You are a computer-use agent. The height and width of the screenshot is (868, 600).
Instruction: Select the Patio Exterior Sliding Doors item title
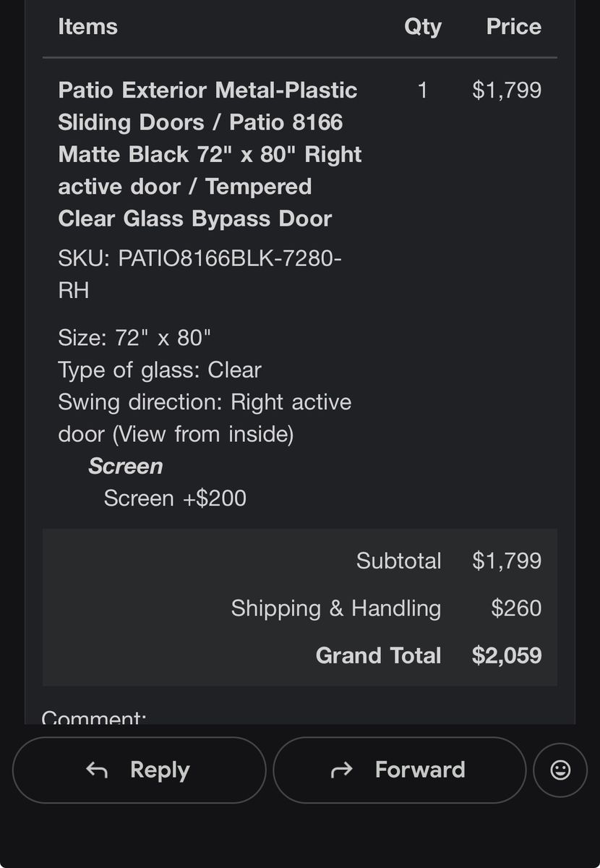(210, 154)
